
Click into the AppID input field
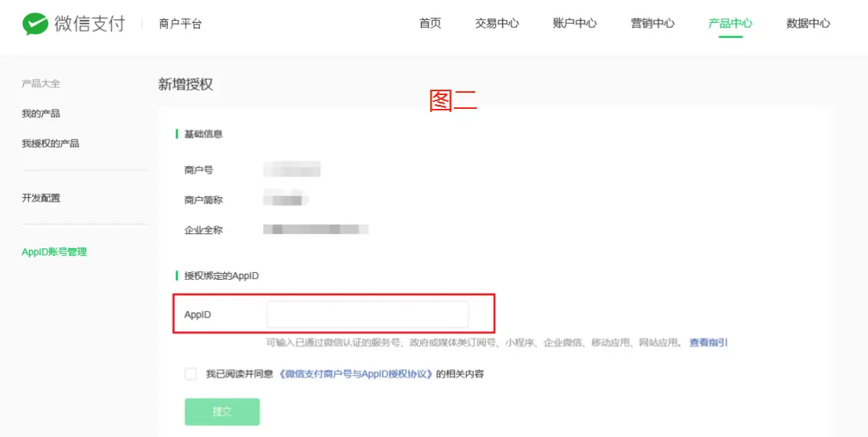click(x=367, y=314)
